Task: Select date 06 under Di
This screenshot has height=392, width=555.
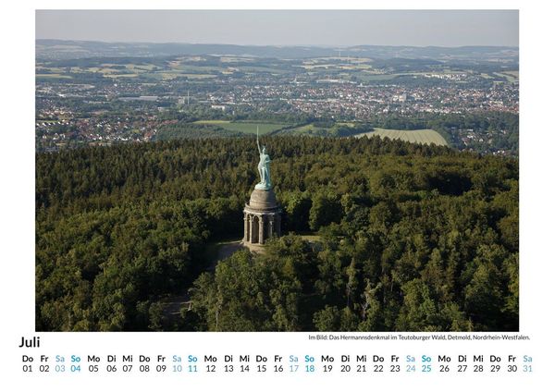Action: [x=112, y=369]
